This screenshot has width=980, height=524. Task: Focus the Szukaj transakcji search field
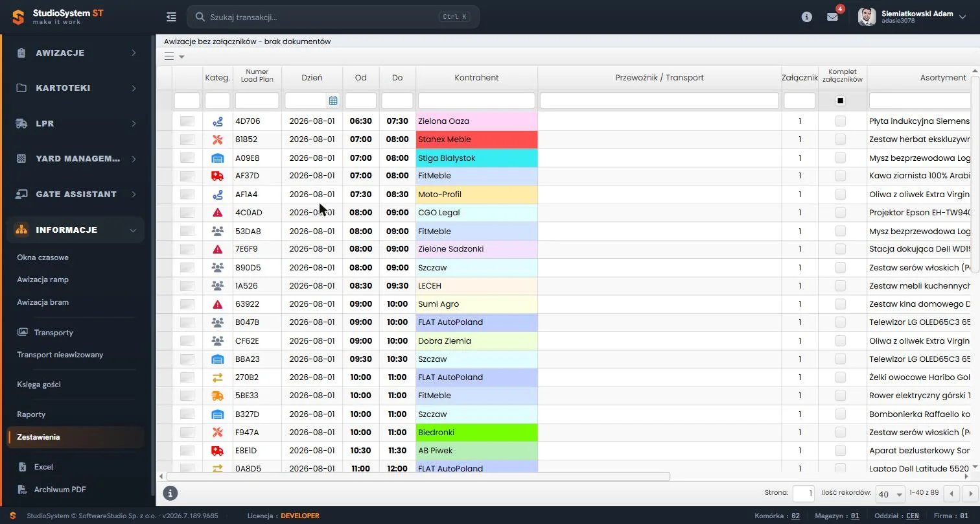[x=333, y=17]
